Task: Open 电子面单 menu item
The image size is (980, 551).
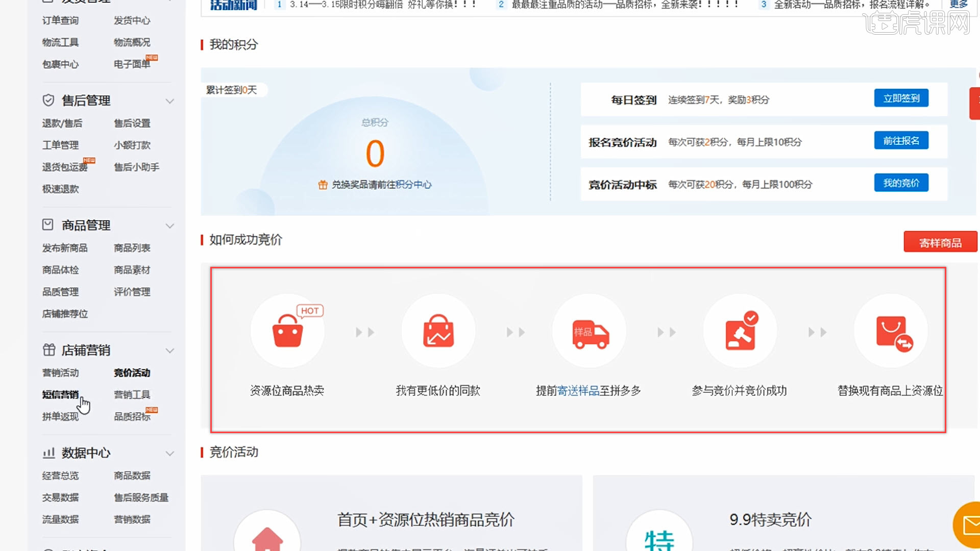Action: pos(132,64)
